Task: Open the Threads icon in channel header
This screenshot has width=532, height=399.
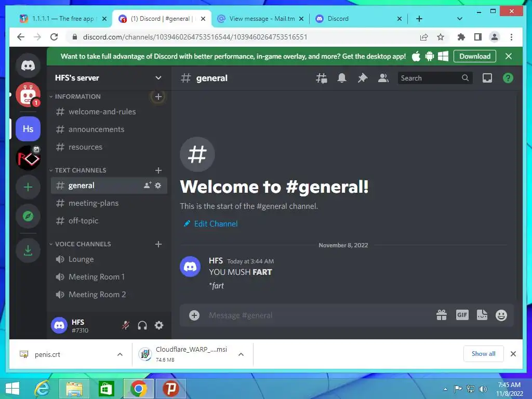Action: pos(321,78)
